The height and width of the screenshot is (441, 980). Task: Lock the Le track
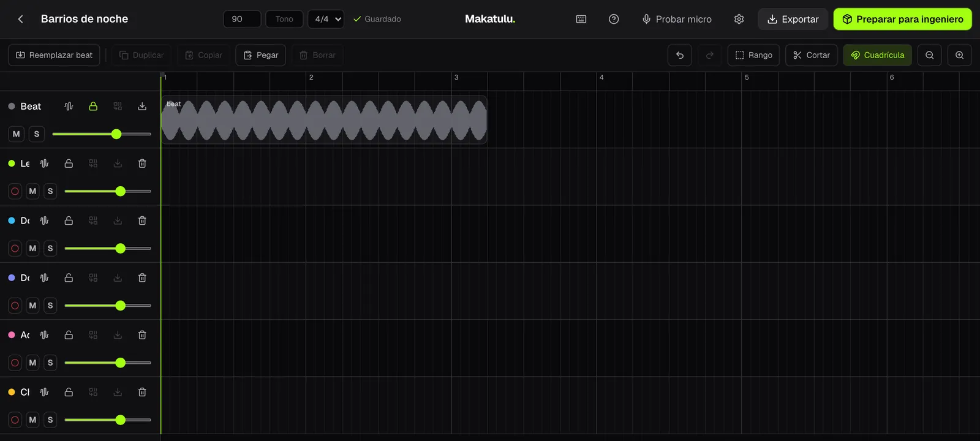[x=69, y=164]
